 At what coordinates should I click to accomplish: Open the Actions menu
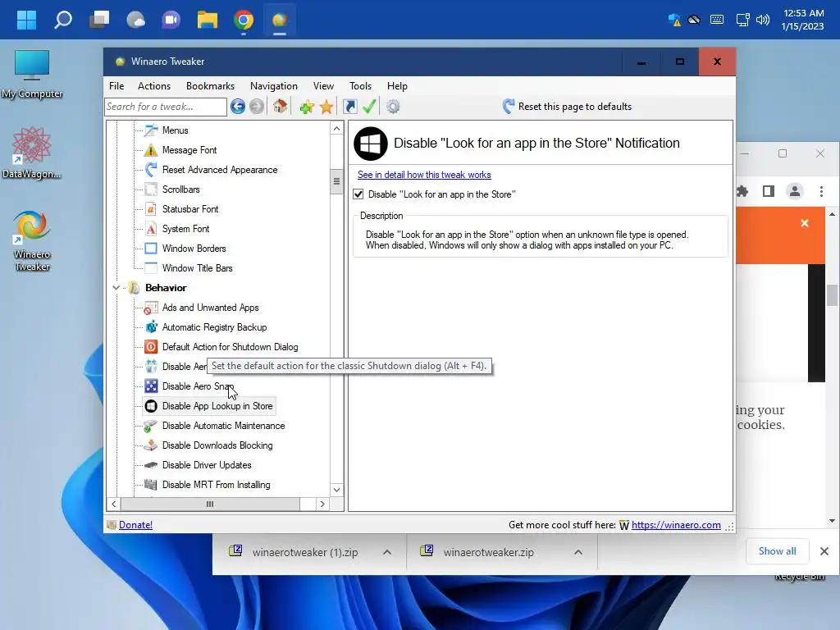153,85
